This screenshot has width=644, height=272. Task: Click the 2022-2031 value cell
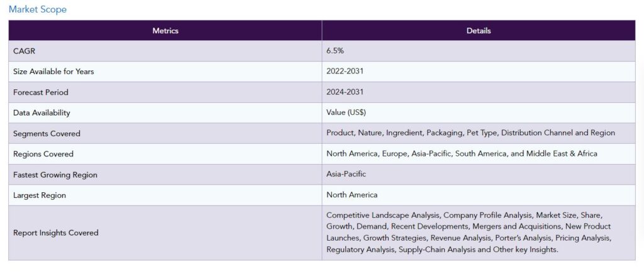[345, 72]
